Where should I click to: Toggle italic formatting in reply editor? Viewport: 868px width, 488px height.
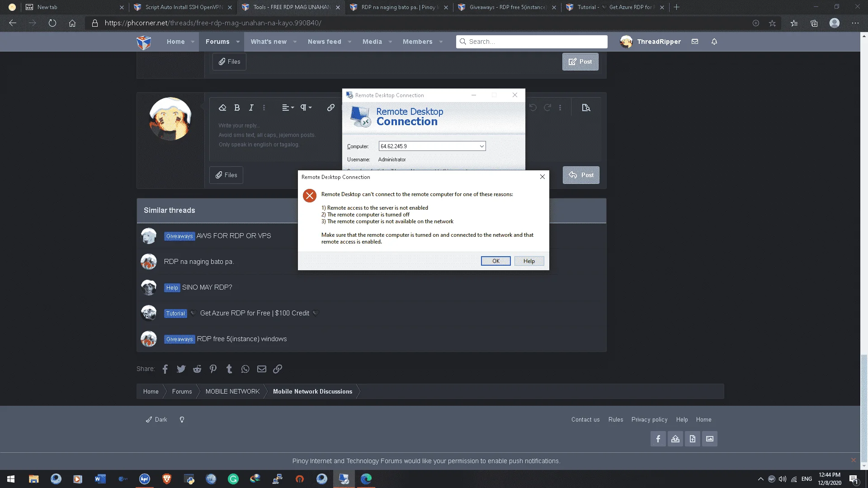(x=251, y=108)
